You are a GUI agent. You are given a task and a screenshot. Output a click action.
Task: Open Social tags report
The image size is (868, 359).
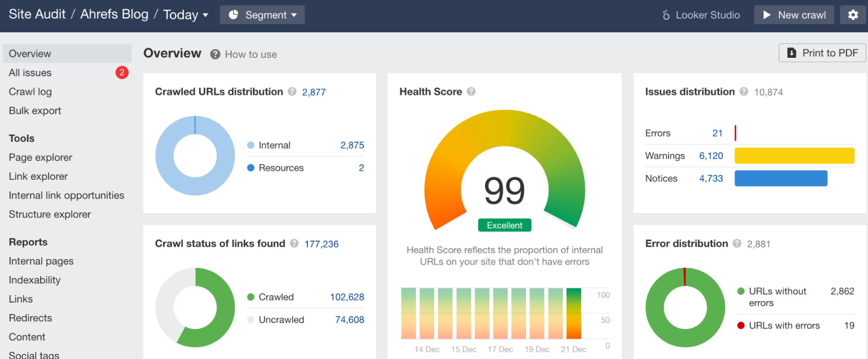34,354
